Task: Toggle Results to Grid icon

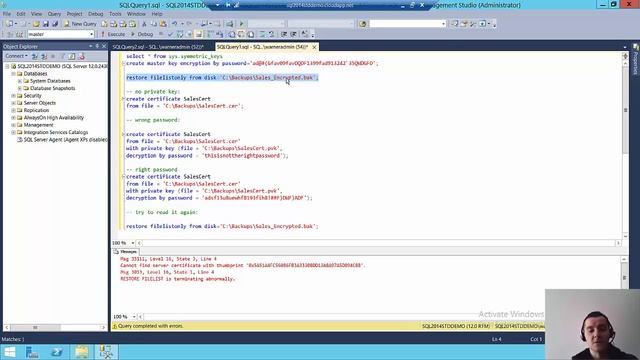Action: point(241,34)
